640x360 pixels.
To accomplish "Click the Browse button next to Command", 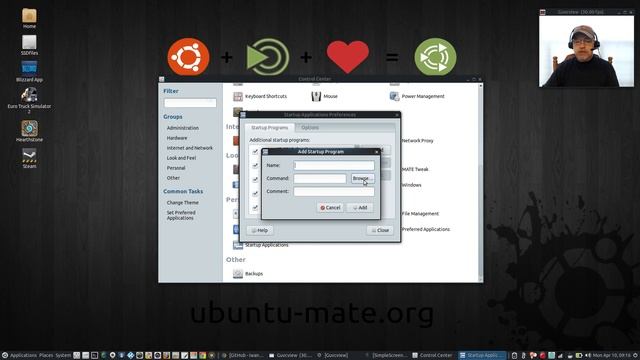I will (362, 178).
